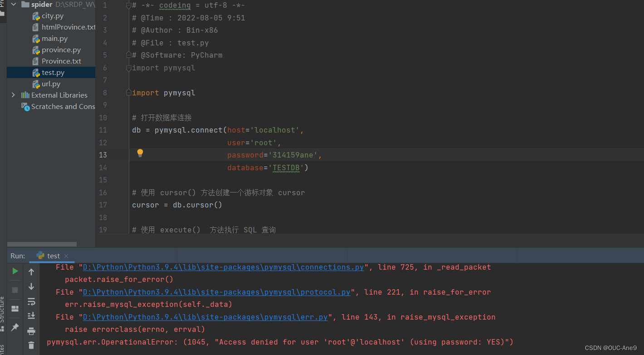Expand the External Libraries node
The height and width of the screenshot is (355, 644).
[x=13, y=95]
